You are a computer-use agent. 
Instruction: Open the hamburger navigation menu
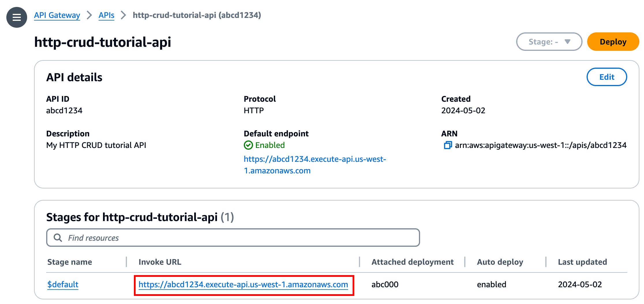tap(16, 17)
